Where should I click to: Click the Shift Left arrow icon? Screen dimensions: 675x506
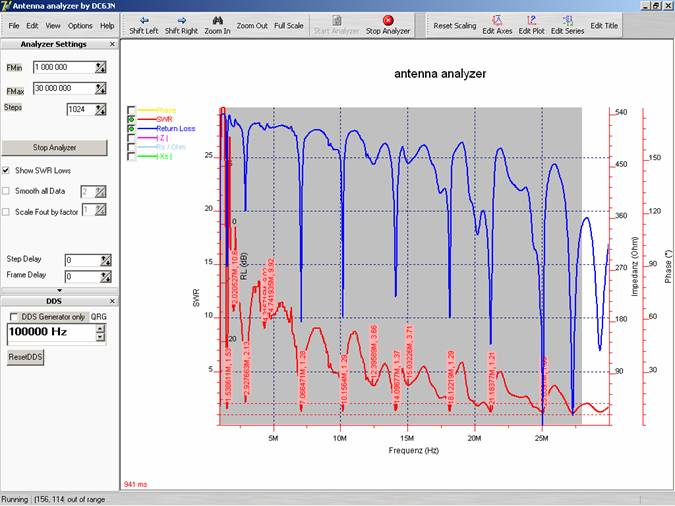144,19
